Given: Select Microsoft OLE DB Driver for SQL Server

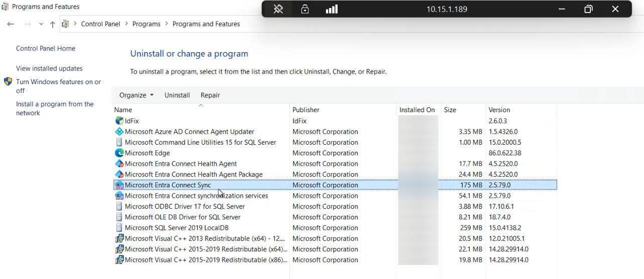Looking at the screenshot, I should (183, 217).
